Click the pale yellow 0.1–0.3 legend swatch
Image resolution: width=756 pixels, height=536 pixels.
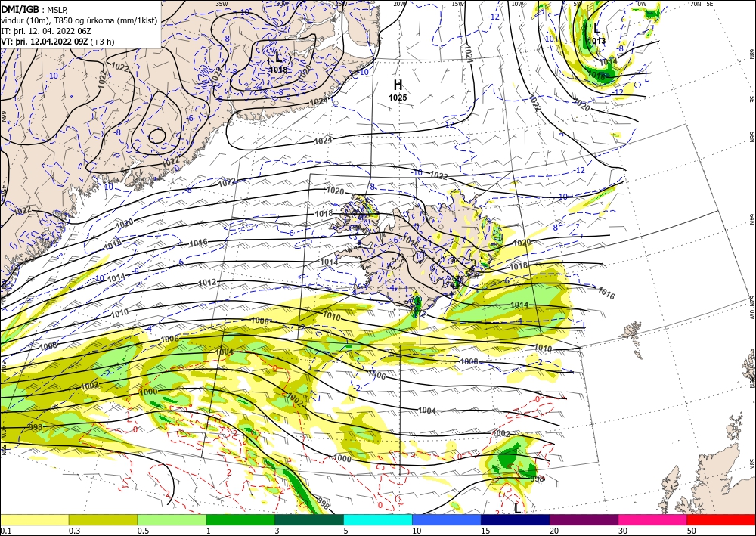point(34,520)
